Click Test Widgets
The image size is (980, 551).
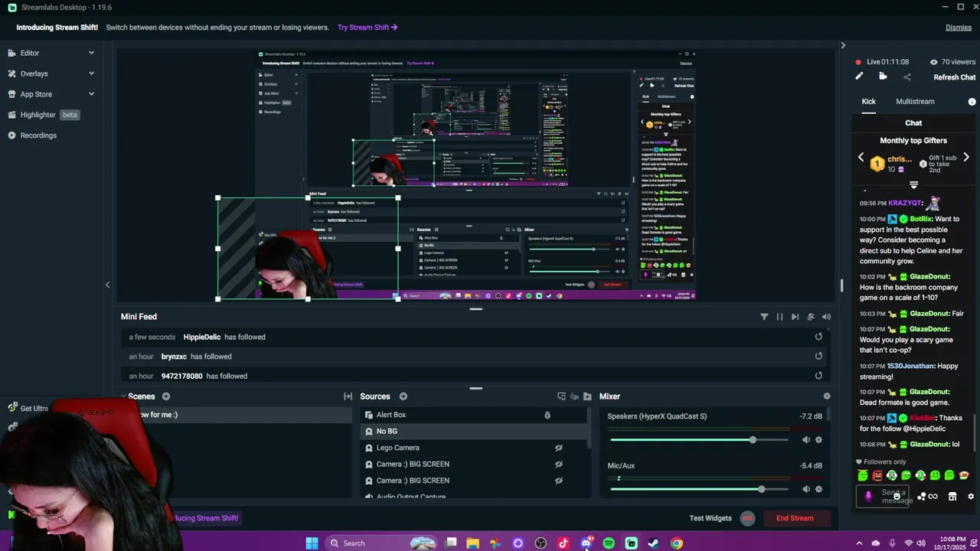[x=710, y=518]
